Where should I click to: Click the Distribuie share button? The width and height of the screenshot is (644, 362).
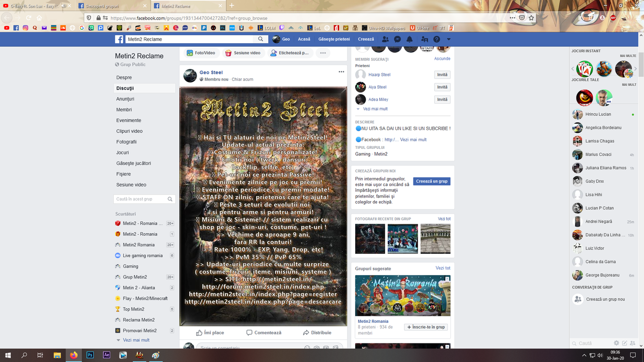317,332
